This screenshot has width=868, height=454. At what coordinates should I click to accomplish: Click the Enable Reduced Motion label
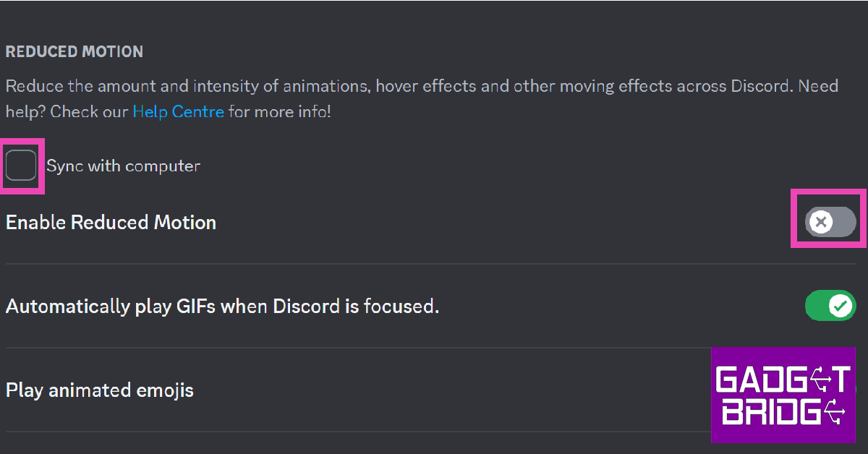[x=111, y=222]
